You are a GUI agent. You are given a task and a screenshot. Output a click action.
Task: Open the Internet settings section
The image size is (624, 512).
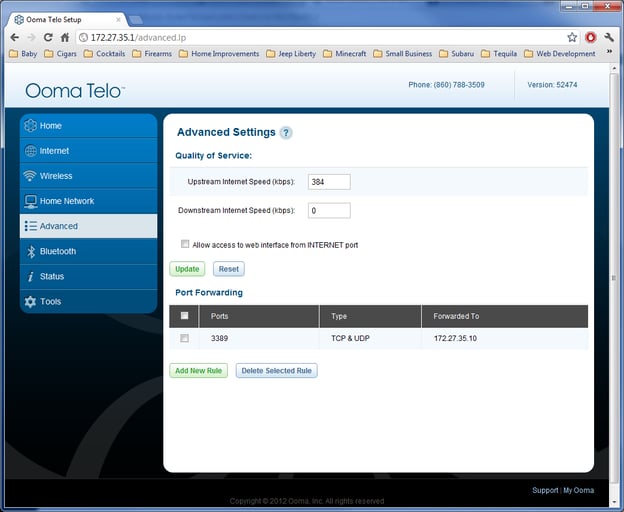pyautogui.click(x=54, y=151)
